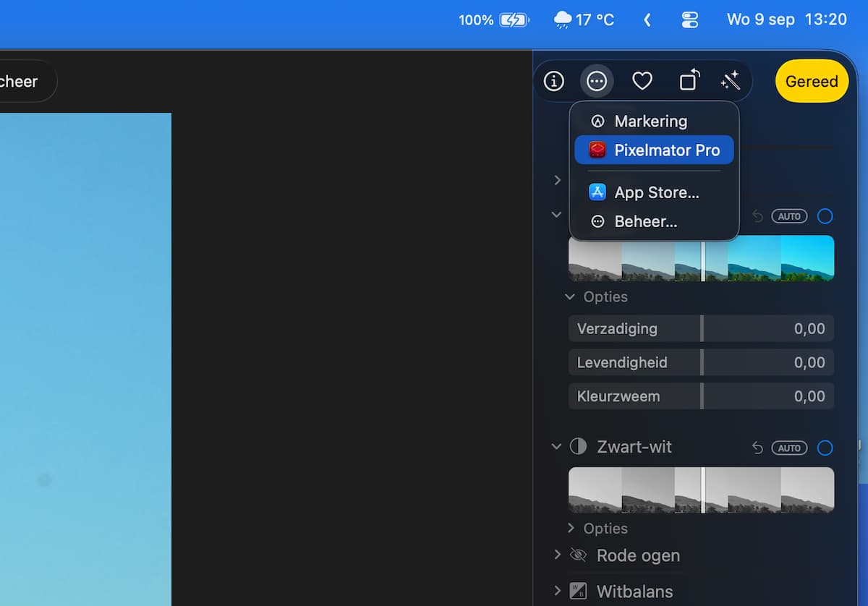
Task: Click the left chevron in the menu bar
Action: 647,20
